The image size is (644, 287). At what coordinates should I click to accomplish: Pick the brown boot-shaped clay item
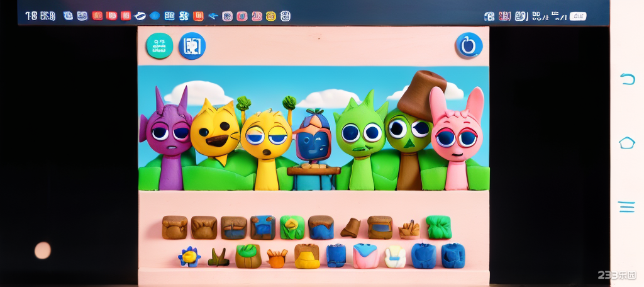tap(351, 228)
